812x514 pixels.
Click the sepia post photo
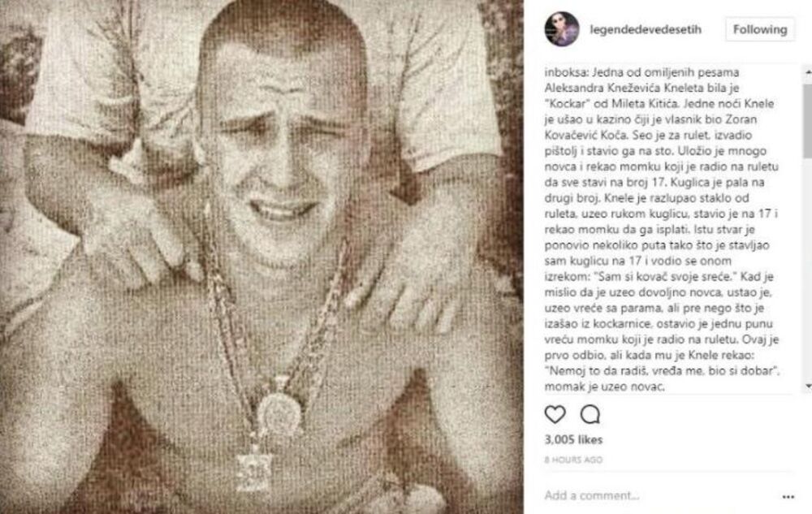(x=261, y=257)
